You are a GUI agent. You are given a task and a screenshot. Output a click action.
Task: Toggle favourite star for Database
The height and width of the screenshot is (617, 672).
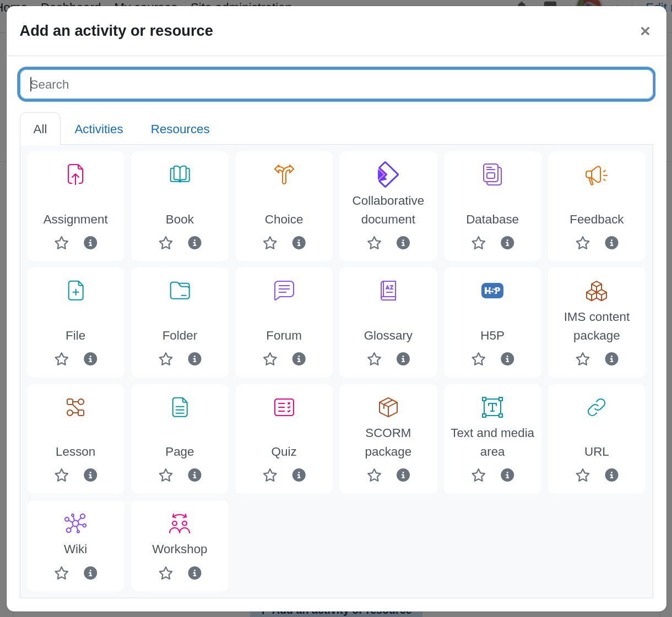coord(478,243)
